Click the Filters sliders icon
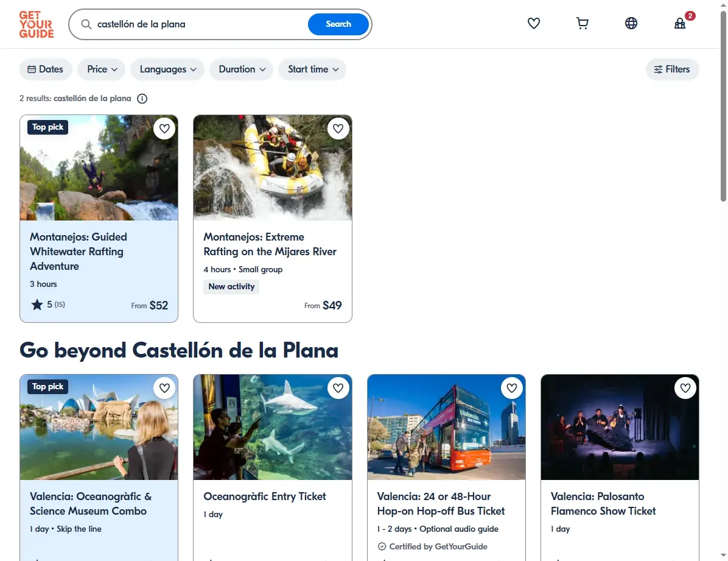The height and width of the screenshot is (561, 728). [x=658, y=69]
